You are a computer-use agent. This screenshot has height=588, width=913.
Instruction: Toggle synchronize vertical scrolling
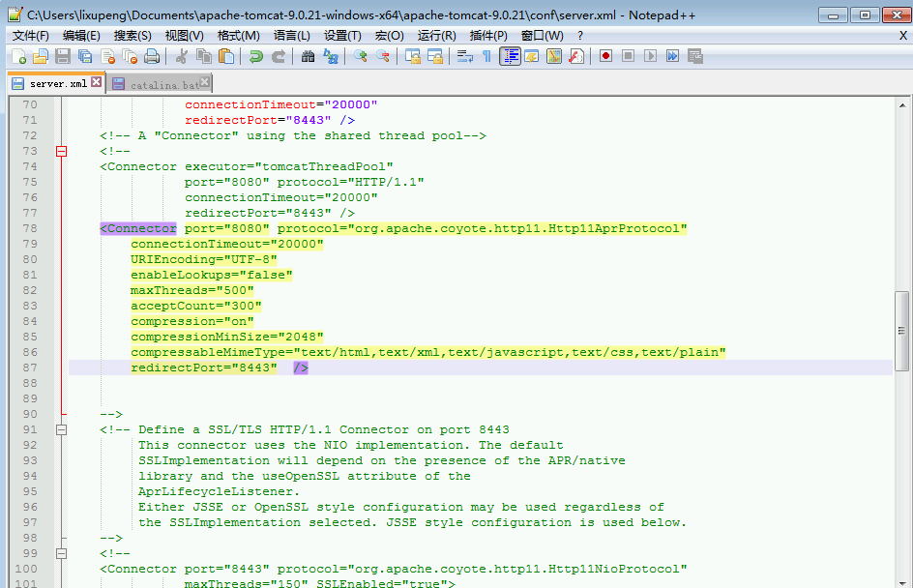pos(413,56)
